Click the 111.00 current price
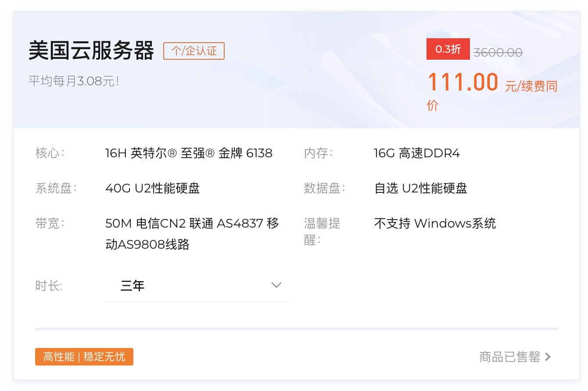Image resolution: width=588 pixels, height=391 pixels. tap(463, 82)
